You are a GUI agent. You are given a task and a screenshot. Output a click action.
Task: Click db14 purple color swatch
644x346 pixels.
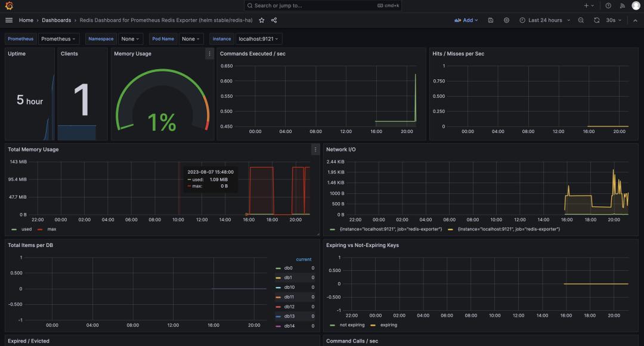click(278, 326)
